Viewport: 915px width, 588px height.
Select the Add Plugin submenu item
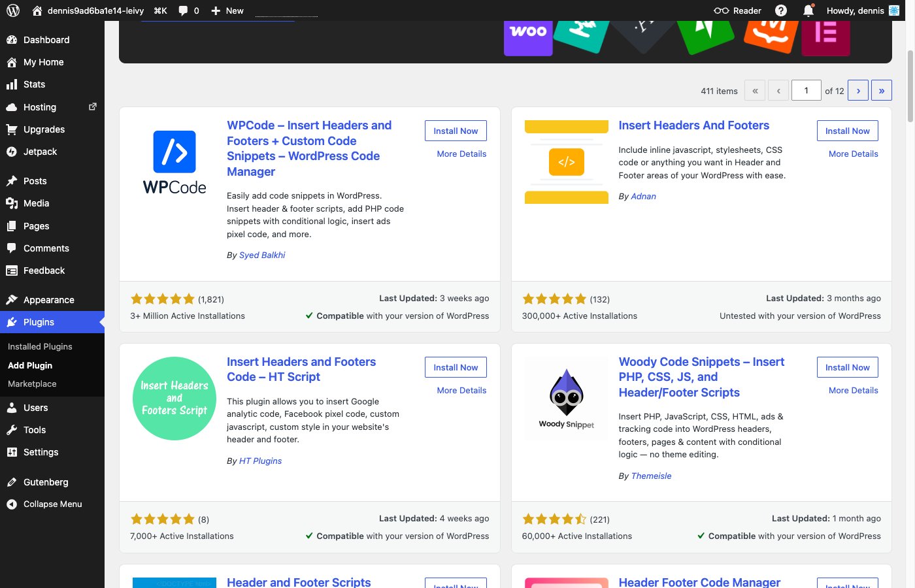click(x=30, y=365)
